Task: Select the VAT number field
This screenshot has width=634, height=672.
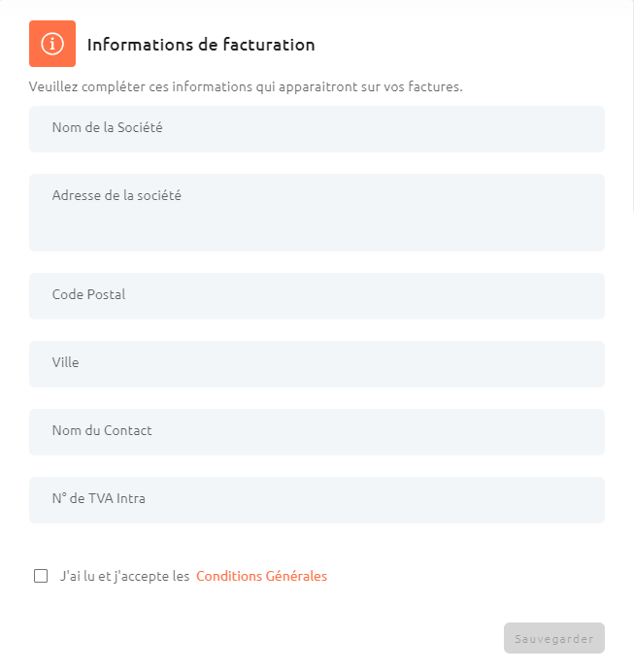Action: click(317, 500)
